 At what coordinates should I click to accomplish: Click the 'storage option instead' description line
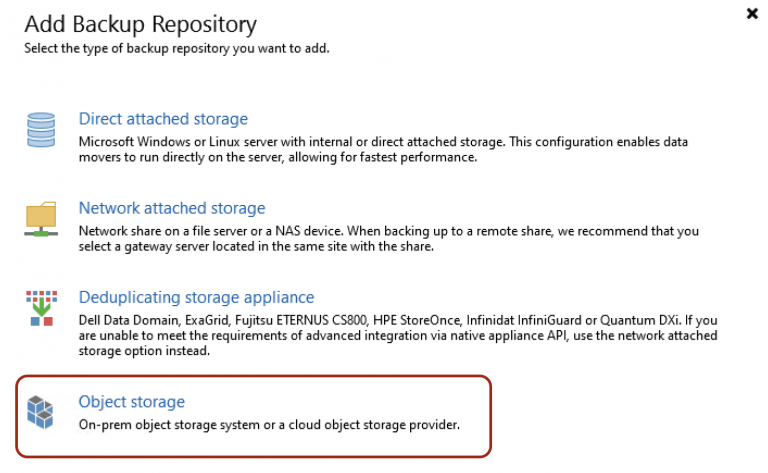[144, 351]
